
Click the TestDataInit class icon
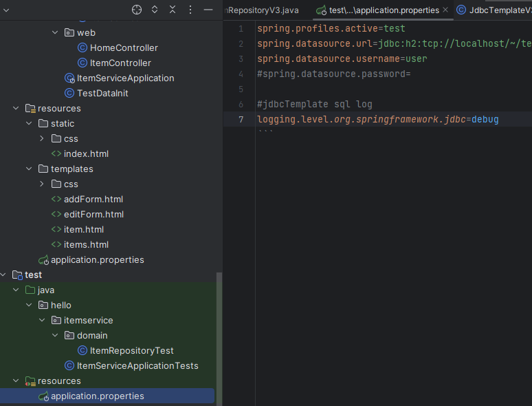pyautogui.click(x=69, y=93)
